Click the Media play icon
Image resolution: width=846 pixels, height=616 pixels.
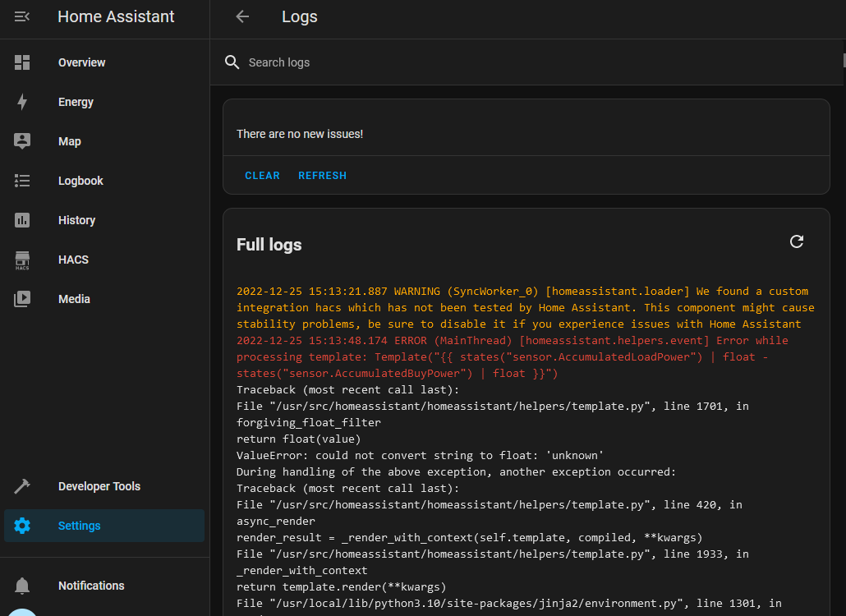click(22, 299)
